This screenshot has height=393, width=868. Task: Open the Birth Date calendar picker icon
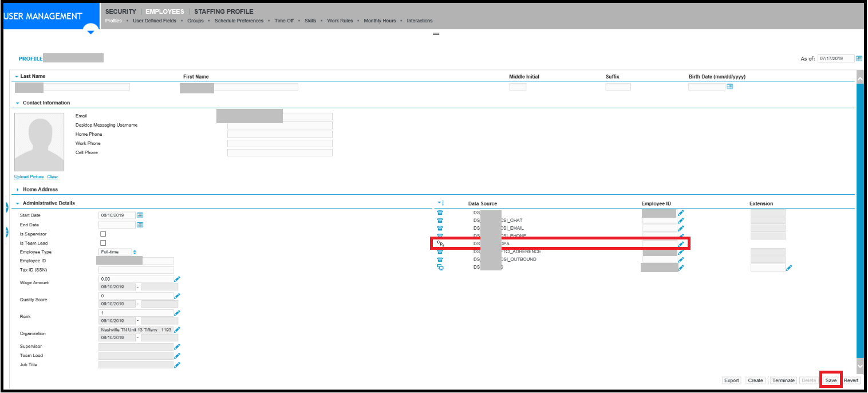point(729,87)
